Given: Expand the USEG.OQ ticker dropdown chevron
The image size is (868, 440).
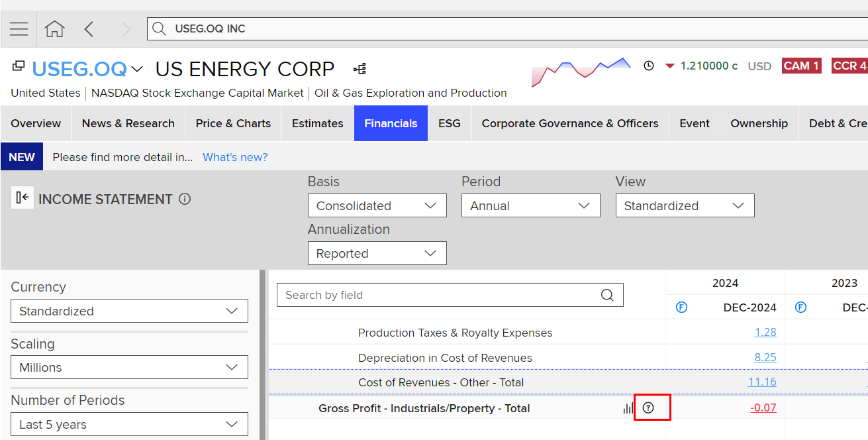Looking at the screenshot, I should click(137, 69).
